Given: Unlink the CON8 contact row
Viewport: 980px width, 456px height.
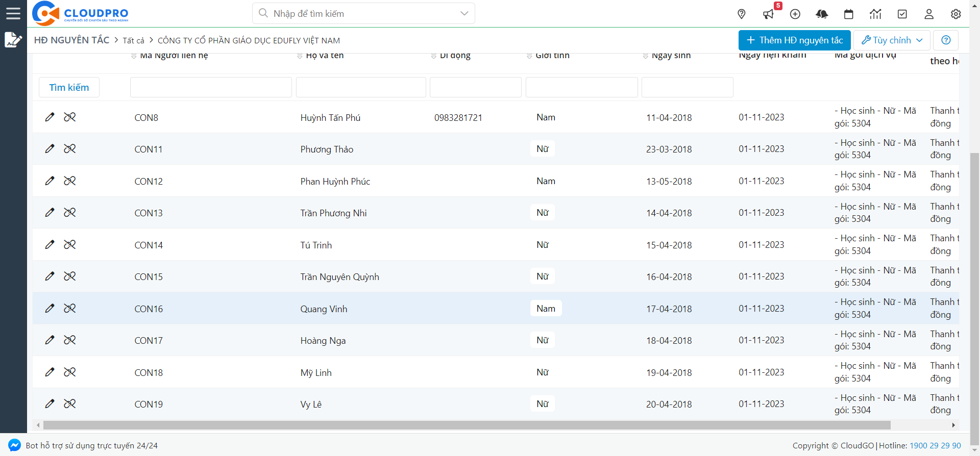Looking at the screenshot, I should [x=70, y=117].
